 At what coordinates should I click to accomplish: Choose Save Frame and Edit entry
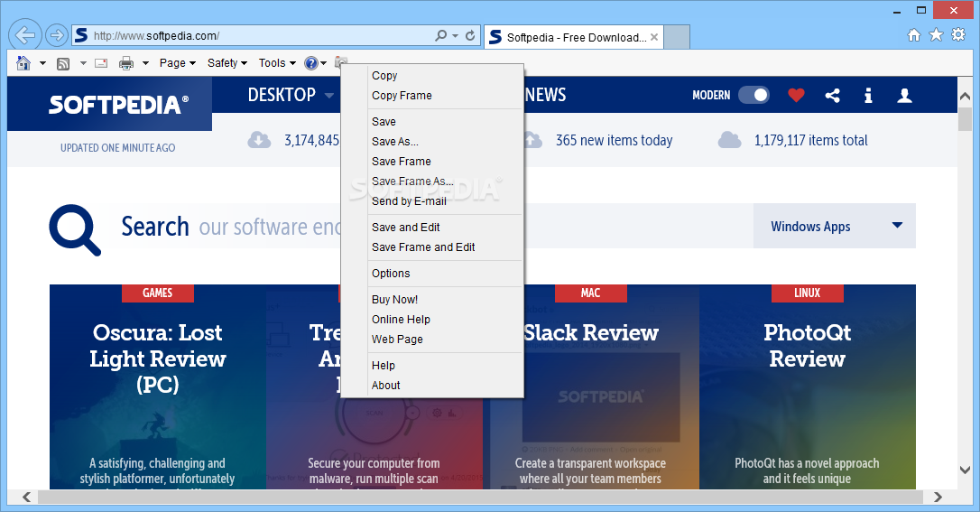(423, 247)
